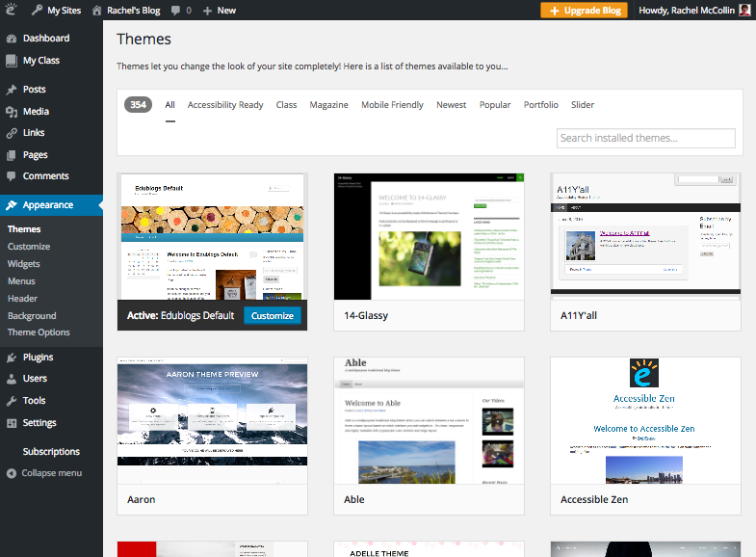Click the Settings sliders icon

point(12,423)
